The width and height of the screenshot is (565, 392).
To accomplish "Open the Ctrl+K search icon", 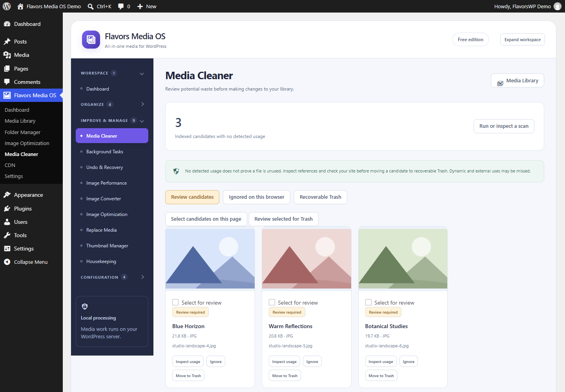I will coord(91,6).
